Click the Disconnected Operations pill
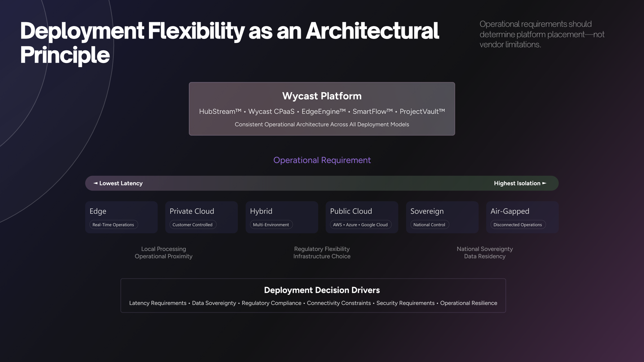644x362 pixels. click(x=518, y=225)
